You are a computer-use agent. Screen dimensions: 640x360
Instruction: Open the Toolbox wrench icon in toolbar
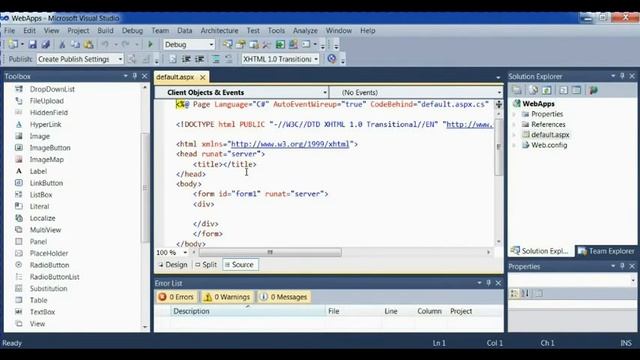267,44
